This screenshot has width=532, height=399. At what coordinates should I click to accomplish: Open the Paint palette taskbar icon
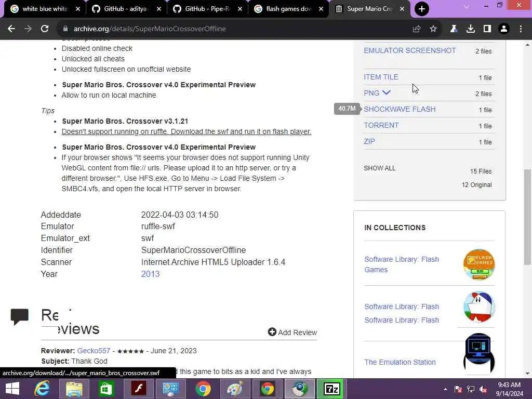tap(235, 389)
